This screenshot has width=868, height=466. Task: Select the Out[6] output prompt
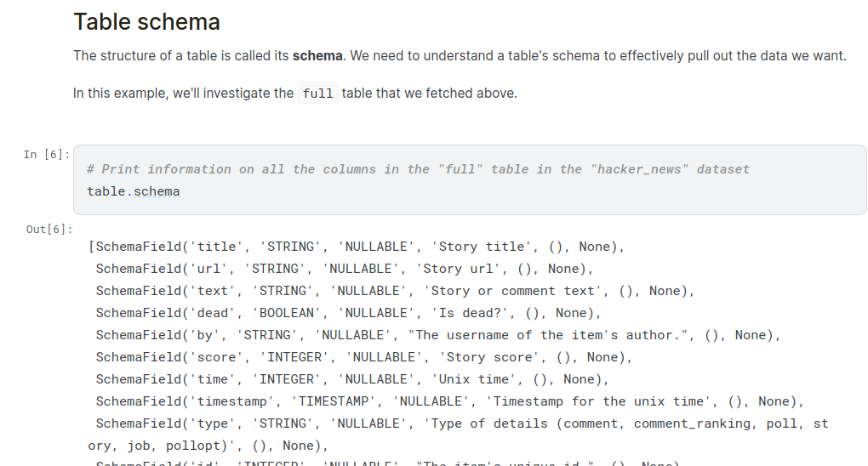[49, 230]
